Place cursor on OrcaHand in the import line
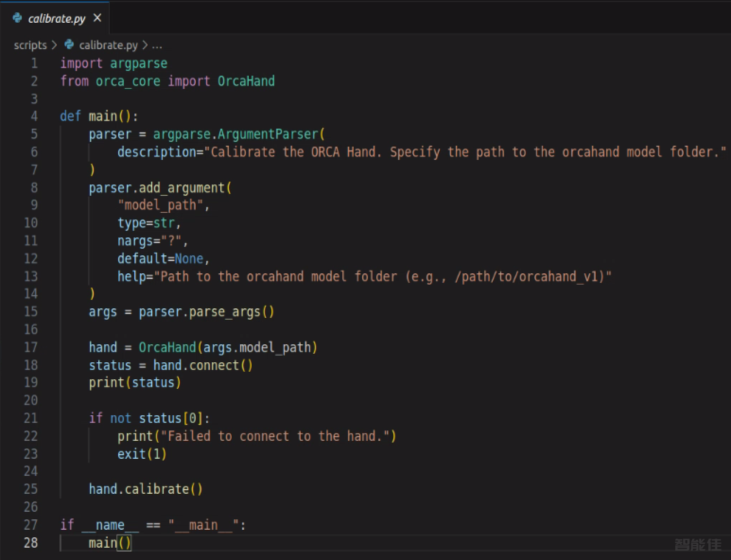 (246, 81)
